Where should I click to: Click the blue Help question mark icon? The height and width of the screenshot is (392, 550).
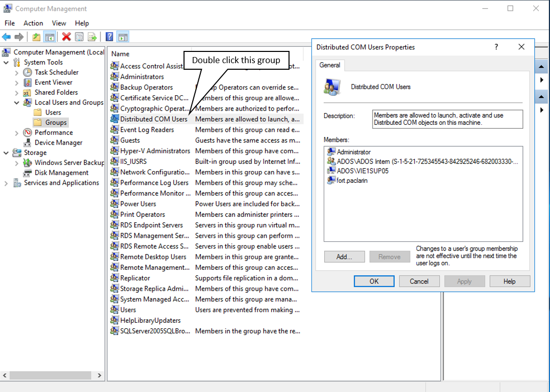(109, 37)
